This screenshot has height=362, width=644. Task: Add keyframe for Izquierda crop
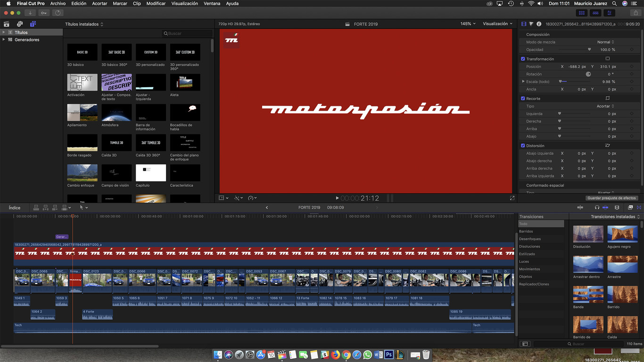coord(632,114)
